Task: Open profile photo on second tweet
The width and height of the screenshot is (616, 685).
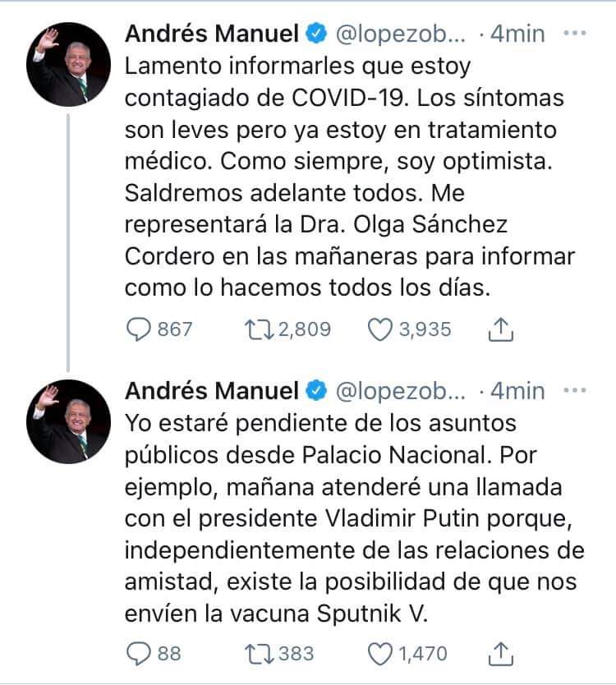Action: (68, 423)
